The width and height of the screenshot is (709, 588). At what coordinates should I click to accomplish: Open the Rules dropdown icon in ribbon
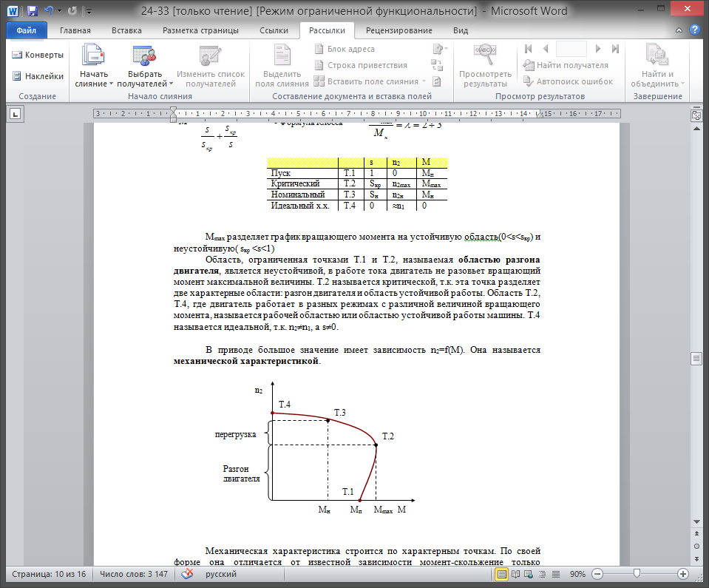click(439, 49)
